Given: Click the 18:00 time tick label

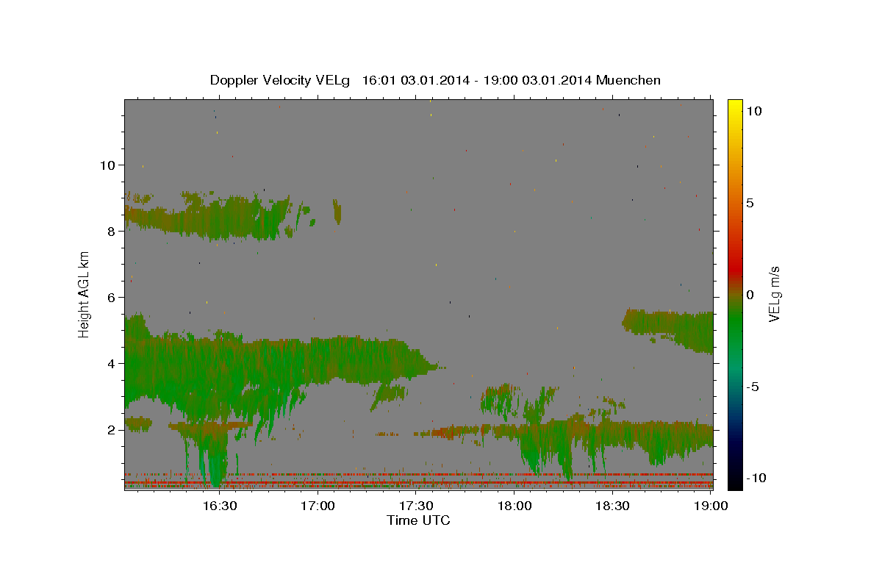Looking at the screenshot, I should pos(514,506).
